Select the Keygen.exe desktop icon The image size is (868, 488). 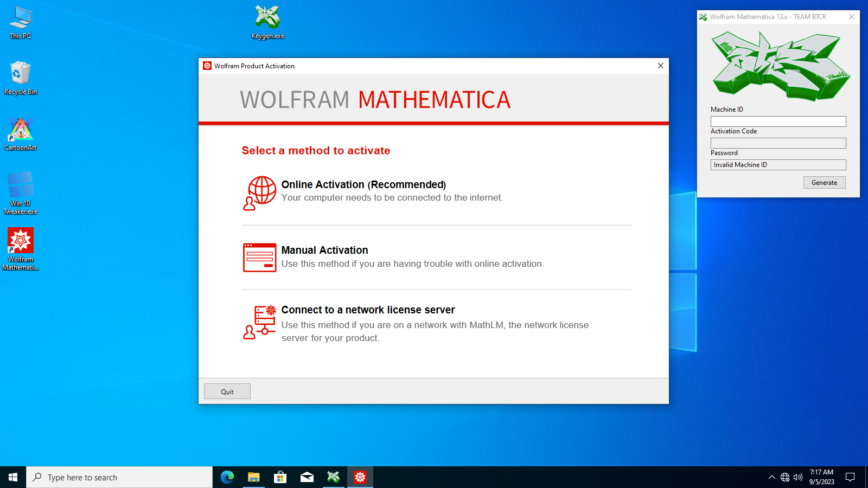(268, 22)
